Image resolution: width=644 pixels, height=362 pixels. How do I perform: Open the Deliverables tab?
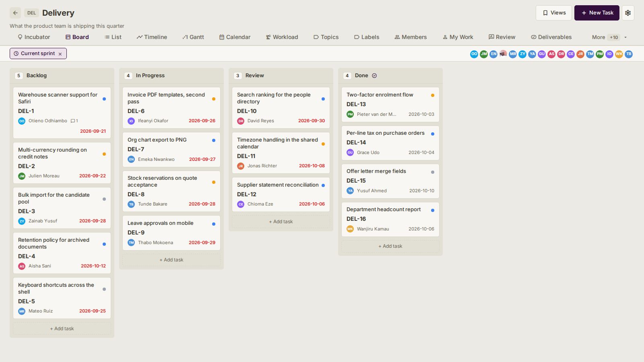pyautogui.click(x=551, y=37)
